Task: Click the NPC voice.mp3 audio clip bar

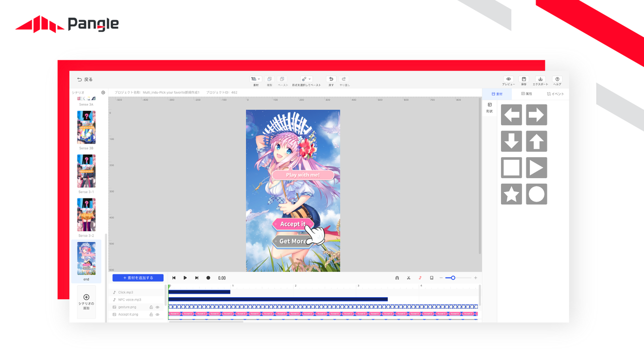Action: tap(278, 299)
